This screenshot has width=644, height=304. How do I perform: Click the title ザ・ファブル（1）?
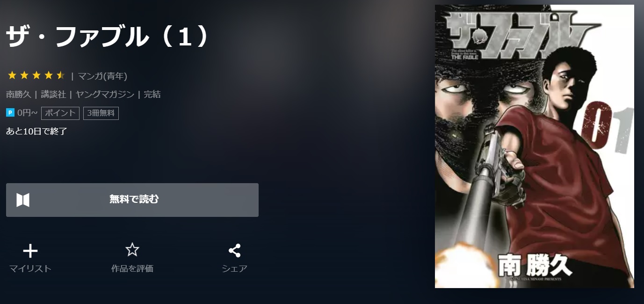pyautogui.click(x=108, y=37)
